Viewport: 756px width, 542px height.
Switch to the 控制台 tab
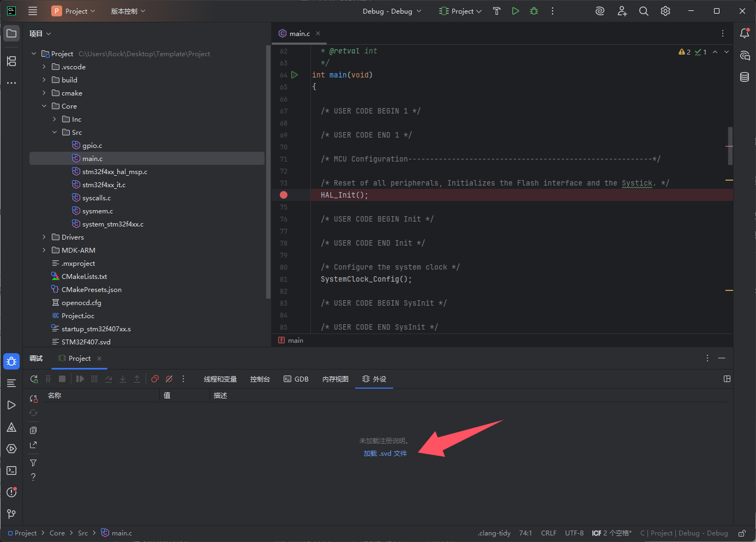[x=260, y=379]
